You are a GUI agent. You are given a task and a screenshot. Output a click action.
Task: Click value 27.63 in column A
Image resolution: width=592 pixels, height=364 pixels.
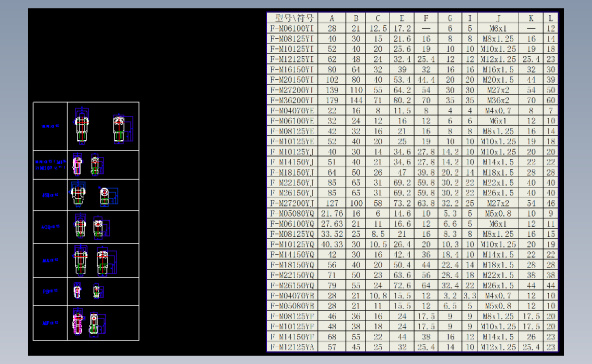point(331,224)
